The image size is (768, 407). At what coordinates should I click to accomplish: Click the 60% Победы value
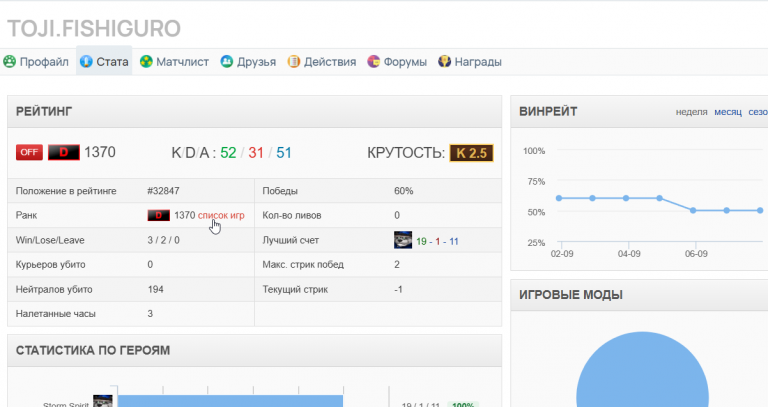(404, 191)
